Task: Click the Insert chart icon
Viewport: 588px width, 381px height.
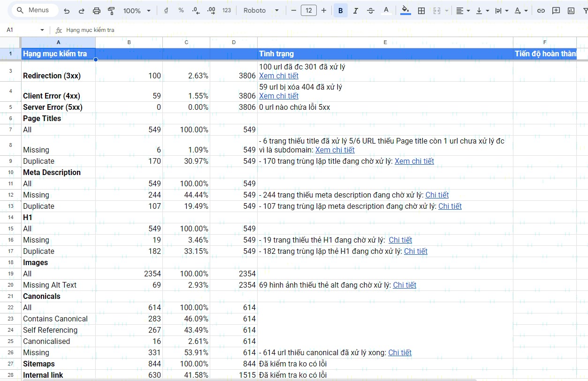Action: coord(571,11)
